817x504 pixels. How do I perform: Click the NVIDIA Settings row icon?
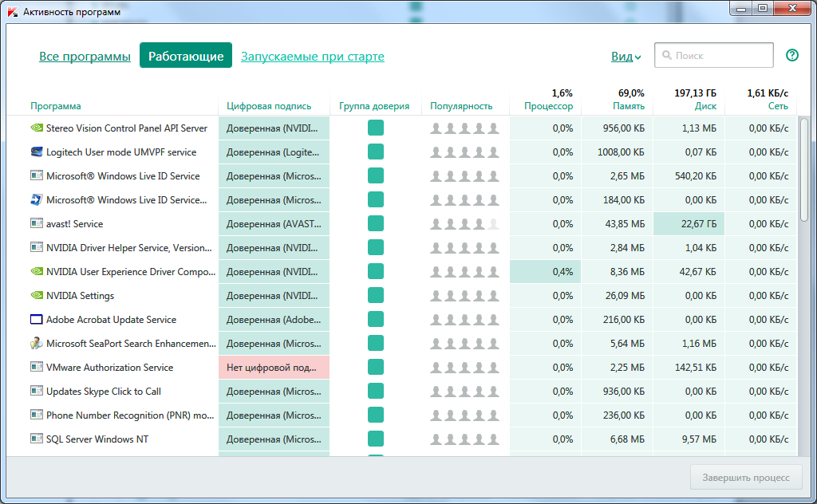(x=37, y=296)
